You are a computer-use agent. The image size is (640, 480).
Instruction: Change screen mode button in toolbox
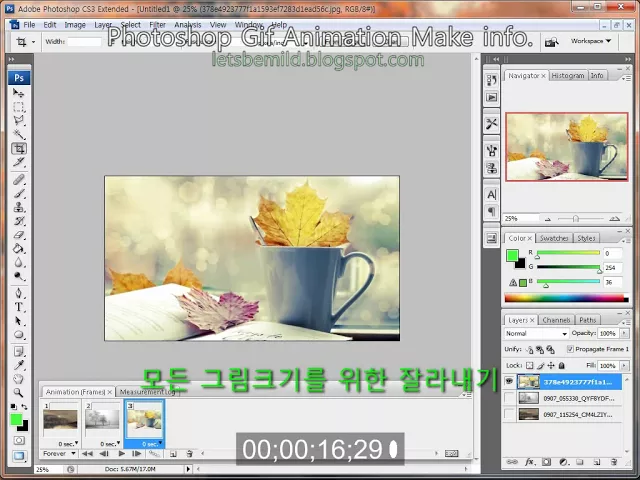click(x=19, y=456)
